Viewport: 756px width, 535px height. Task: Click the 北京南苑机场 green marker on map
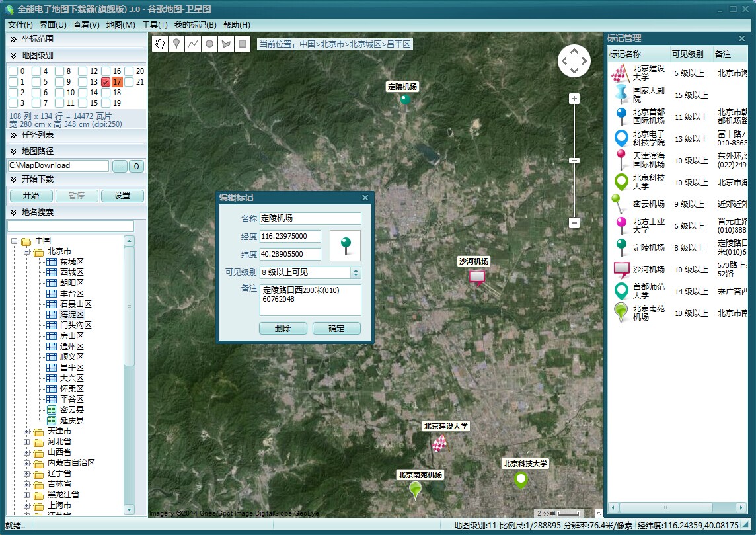415,490
